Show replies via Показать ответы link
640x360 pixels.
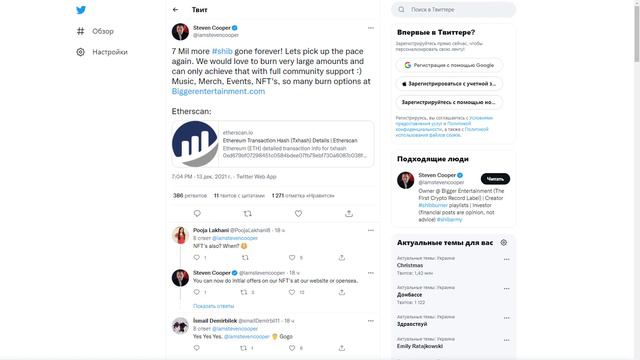213,306
